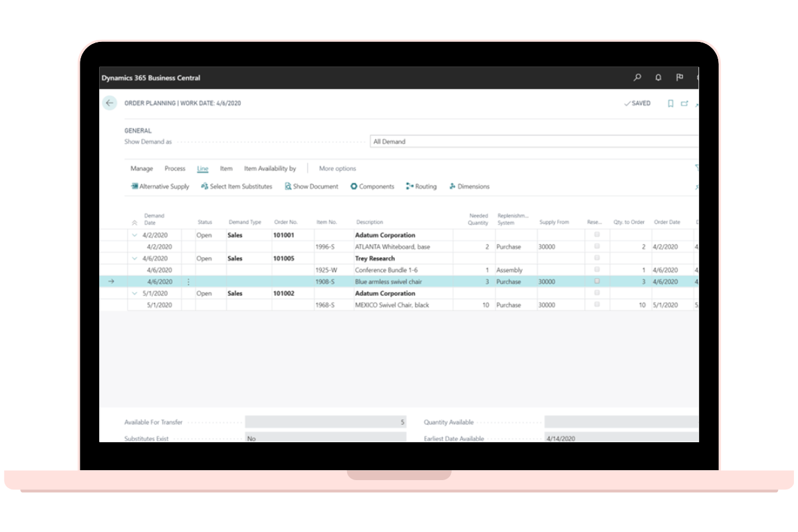
Task: Click the Saved status indicator
Action: 637,104
